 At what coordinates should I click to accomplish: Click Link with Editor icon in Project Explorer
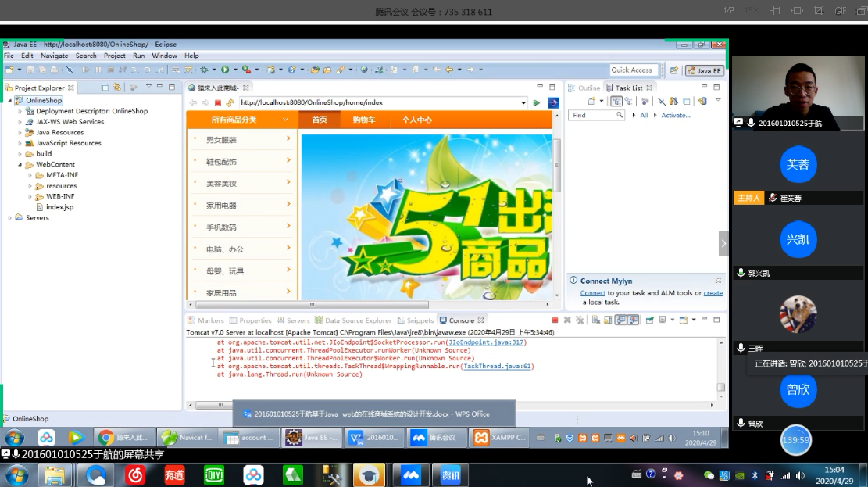(116, 88)
